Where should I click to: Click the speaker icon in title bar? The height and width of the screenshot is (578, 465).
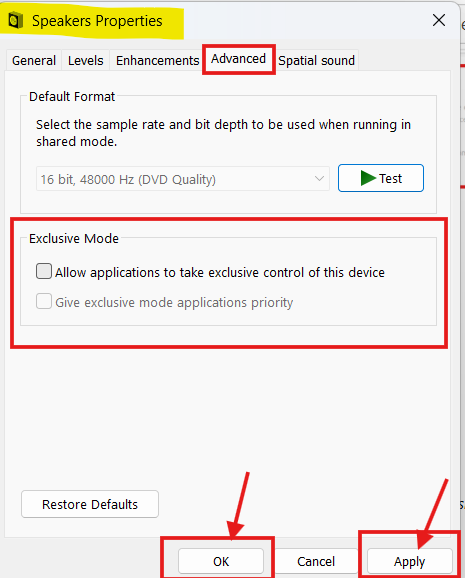click(x=16, y=20)
